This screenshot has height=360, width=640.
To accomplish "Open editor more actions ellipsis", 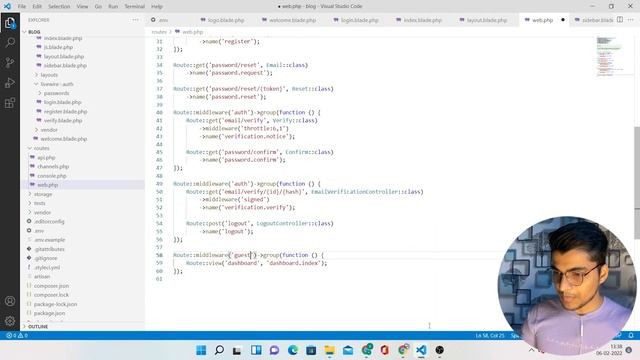I will click(631, 20).
